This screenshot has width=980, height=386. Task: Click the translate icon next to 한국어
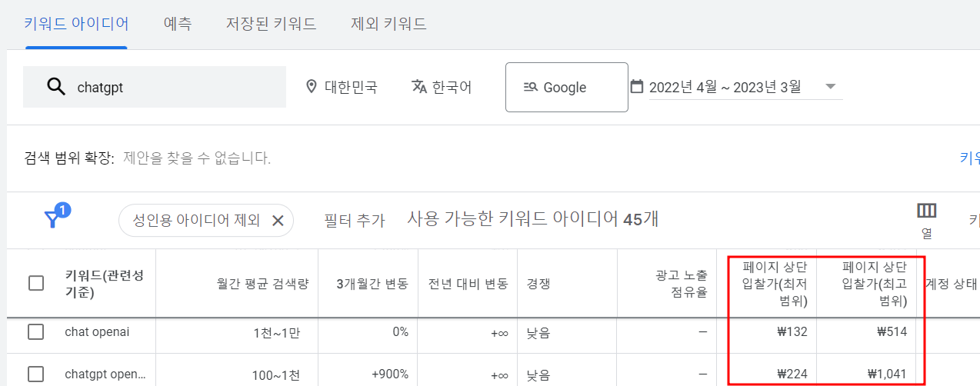click(x=418, y=86)
